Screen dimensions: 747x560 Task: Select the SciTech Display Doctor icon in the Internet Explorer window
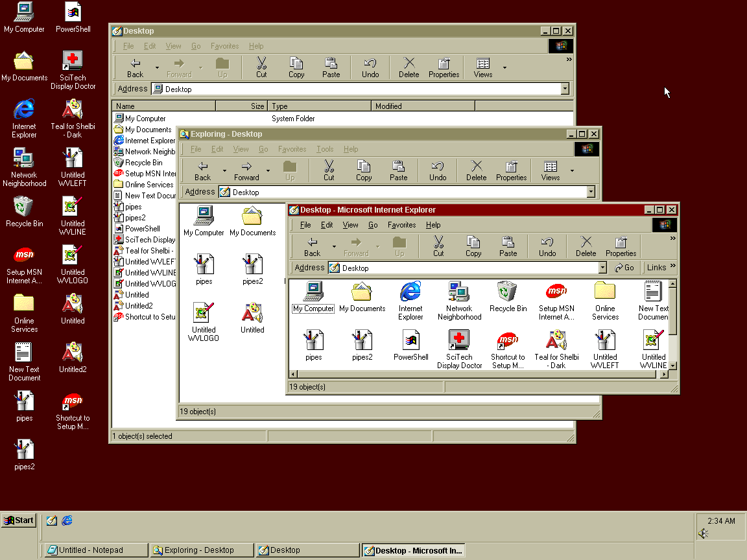click(x=459, y=349)
